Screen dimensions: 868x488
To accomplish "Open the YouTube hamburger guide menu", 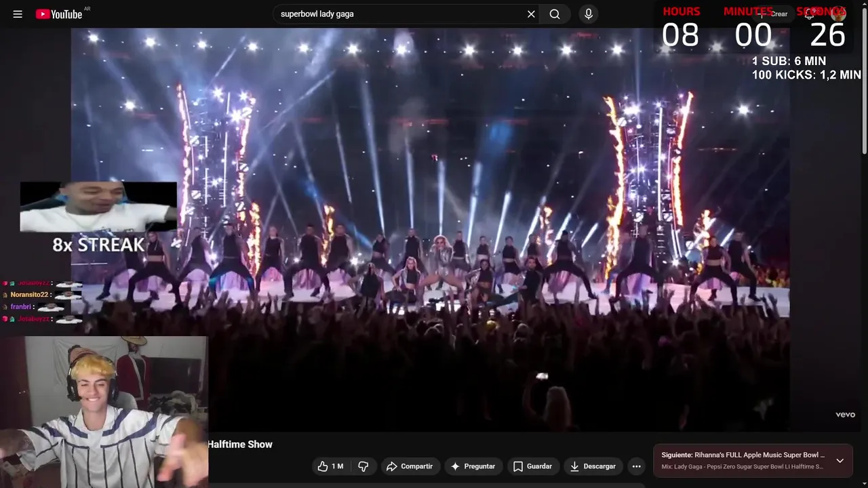I will coord(18,14).
